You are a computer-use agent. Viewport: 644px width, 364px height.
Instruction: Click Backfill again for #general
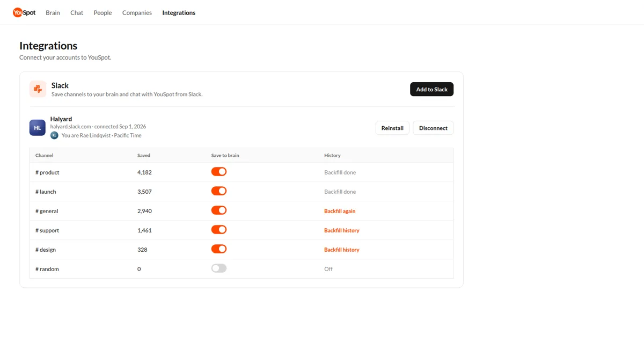click(340, 211)
